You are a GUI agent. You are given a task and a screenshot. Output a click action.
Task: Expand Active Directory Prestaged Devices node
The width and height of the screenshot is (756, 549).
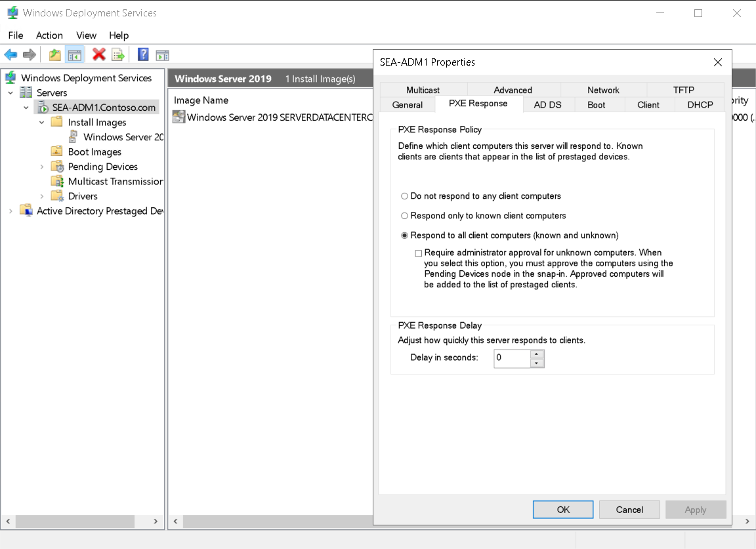pyautogui.click(x=10, y=211)
